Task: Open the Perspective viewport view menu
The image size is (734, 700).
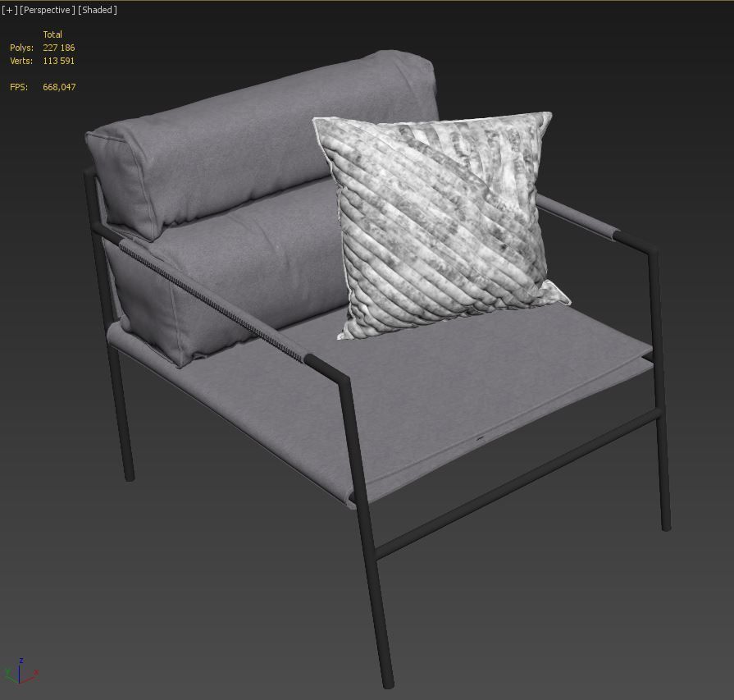Action: tap(48, 10)
